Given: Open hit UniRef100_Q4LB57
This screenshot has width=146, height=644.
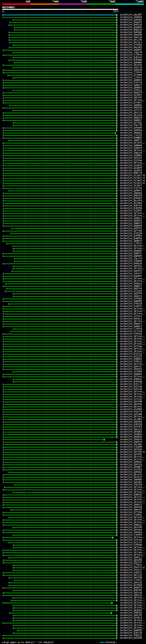Looking at the screenshot, I should pos(131,15).
